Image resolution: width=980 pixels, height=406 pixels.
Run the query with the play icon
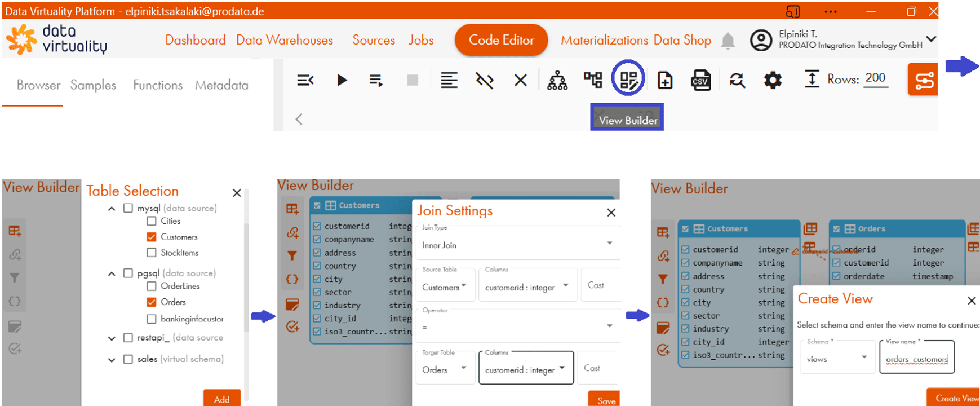pos(342,80)
